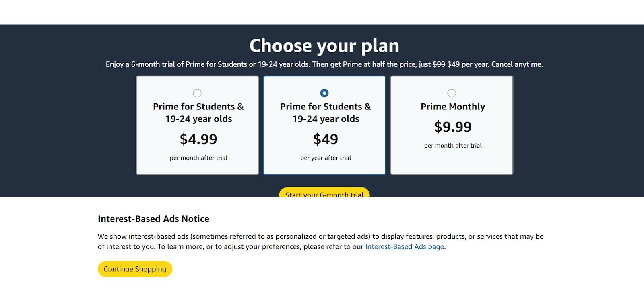Click the Interest-Based Ads Notice heading

pyautogui.click(x=153, y=219)
